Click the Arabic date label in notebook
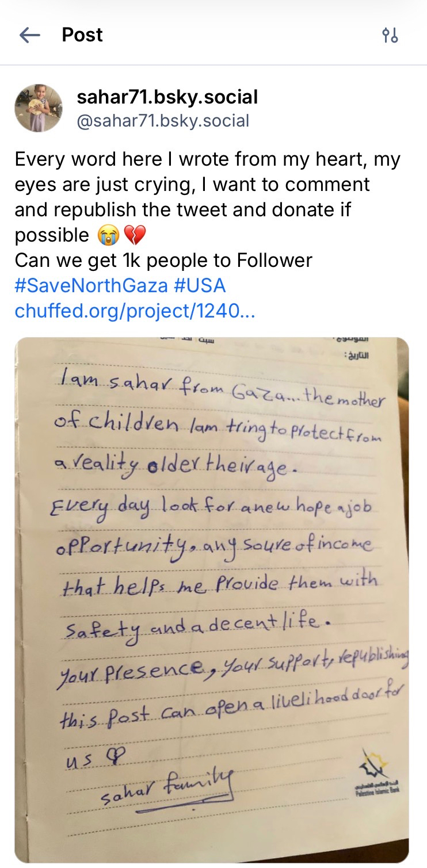427x868 pixels. (358, 355)
